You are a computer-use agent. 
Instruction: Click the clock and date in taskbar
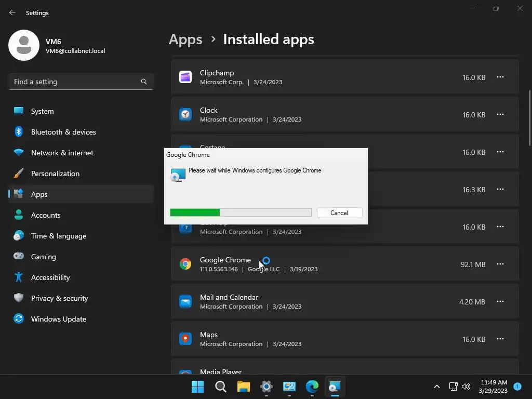pyautogui.click(x=494, y=387)
